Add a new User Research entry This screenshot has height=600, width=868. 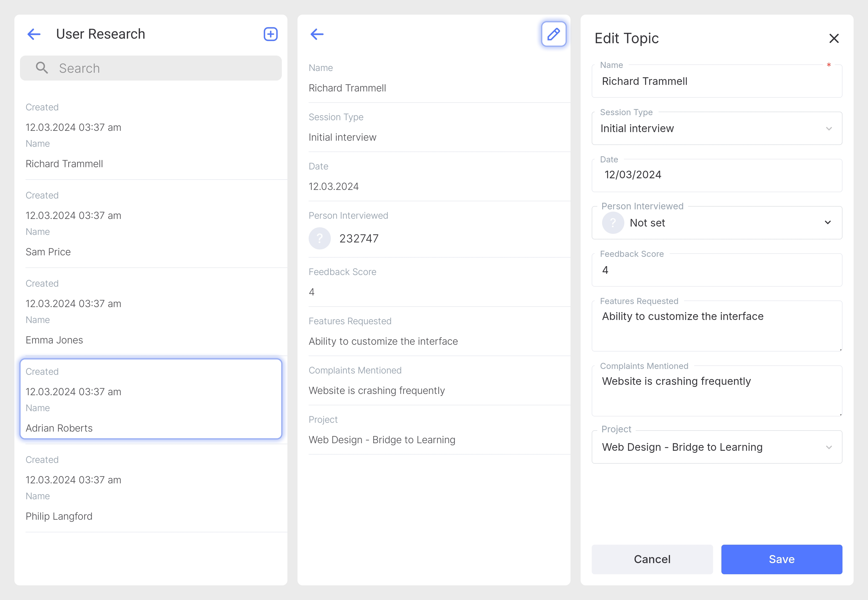tap(270, 34)
